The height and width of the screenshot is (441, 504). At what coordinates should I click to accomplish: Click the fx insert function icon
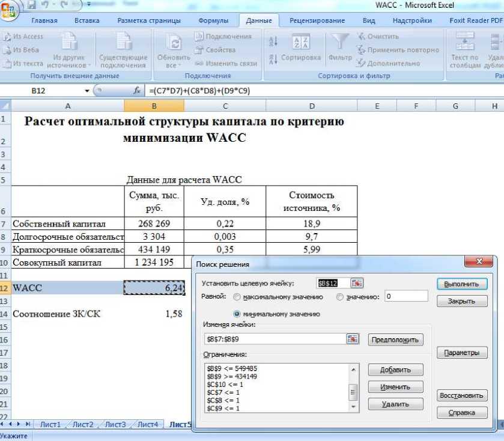136,91
